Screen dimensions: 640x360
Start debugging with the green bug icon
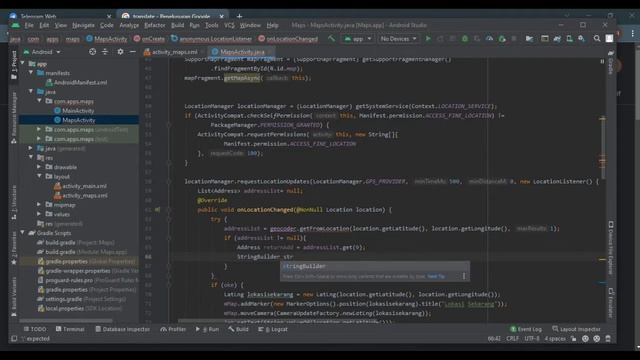click(x=464, y=39)
